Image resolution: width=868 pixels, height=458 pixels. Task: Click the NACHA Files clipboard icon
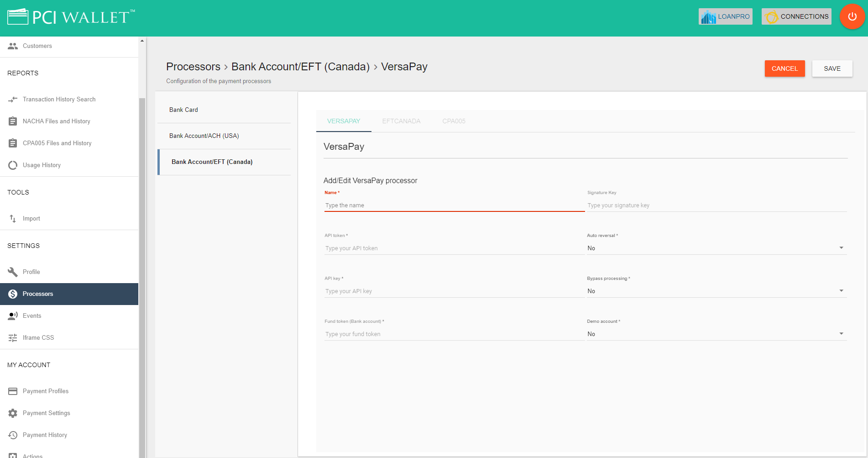click(13, 121)
